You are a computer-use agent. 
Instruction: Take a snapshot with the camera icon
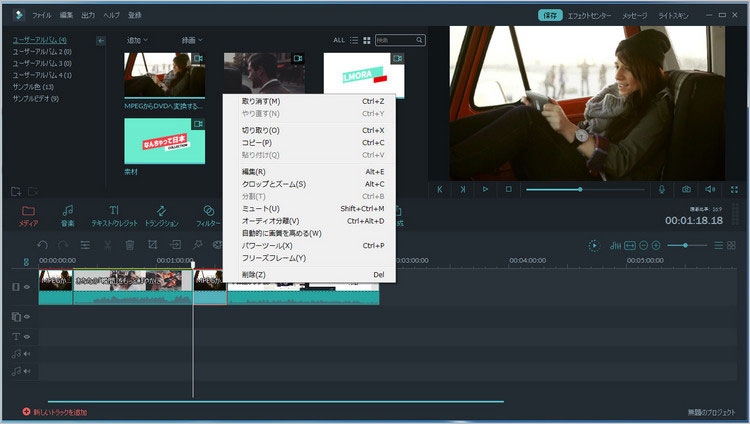686,189
